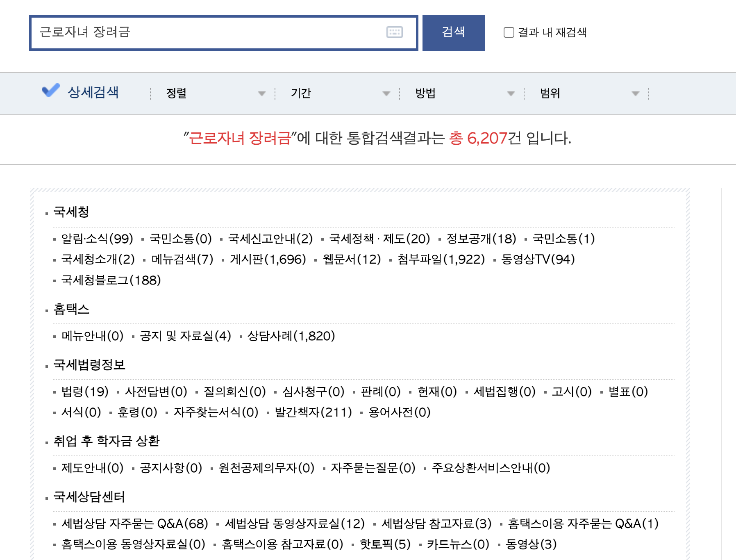Image resolution: width=736 pixels, height=560 pixels.
Task: Select the 국세법령정보 section heading
Action: click(x=89, y=364)
